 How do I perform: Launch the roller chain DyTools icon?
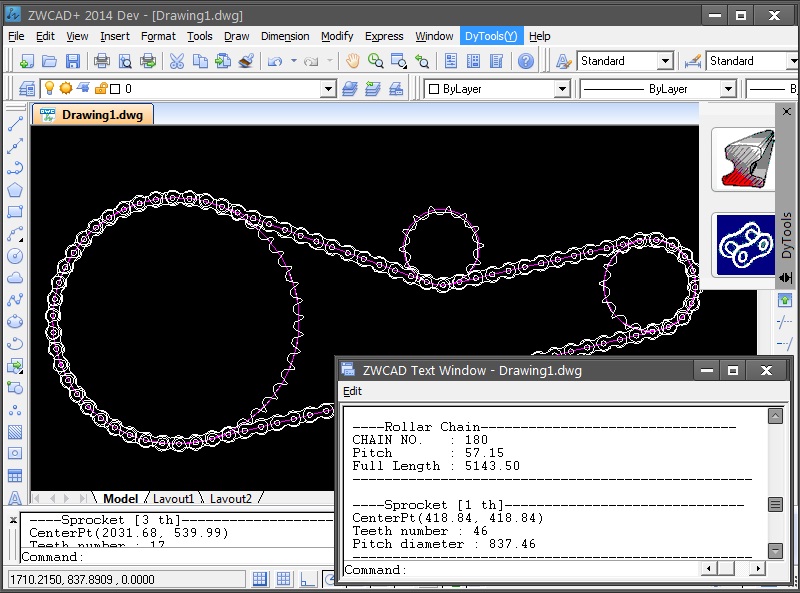pyautogui.click(x=743, y=245)
